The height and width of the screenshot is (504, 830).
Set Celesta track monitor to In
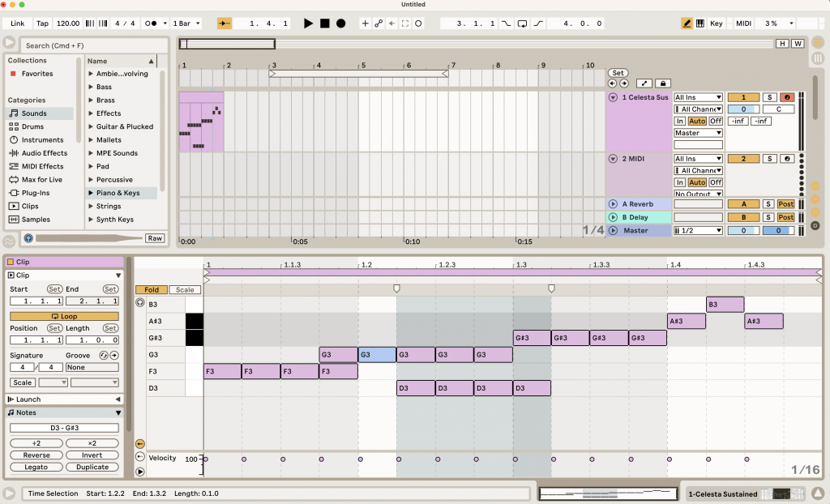(x=680, y=122)
